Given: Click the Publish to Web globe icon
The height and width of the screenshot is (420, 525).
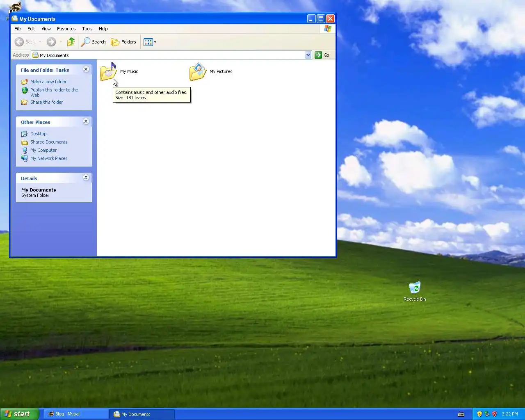Looking at the screenshot, I should click(25, 90).
